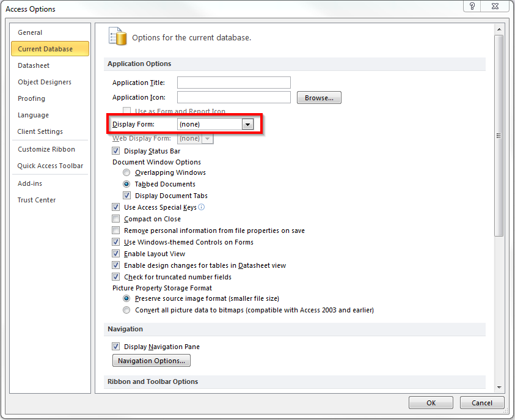Click Browse to choose application icon
This screenshot has height=420, width=515.
[x=319, y=98]
